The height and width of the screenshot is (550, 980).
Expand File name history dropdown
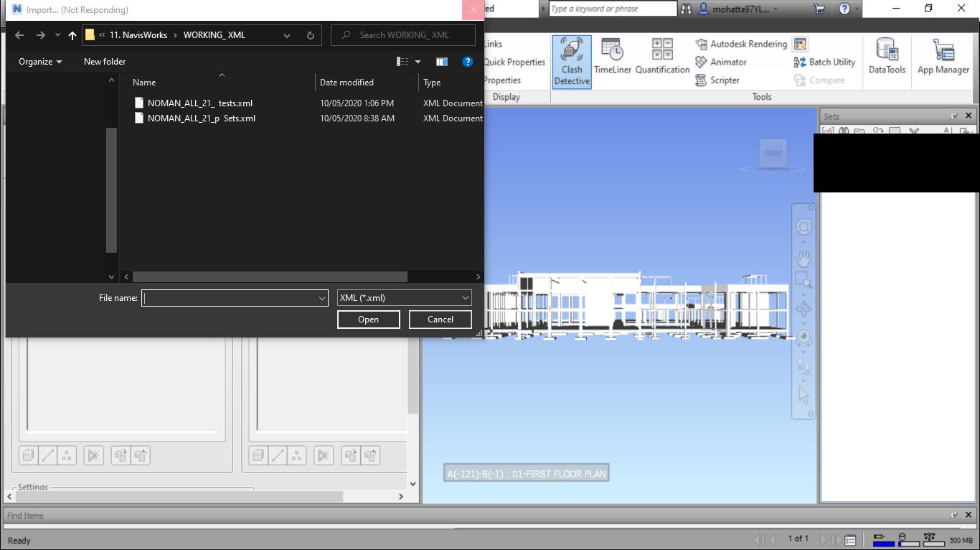click(x=321, y=298)
